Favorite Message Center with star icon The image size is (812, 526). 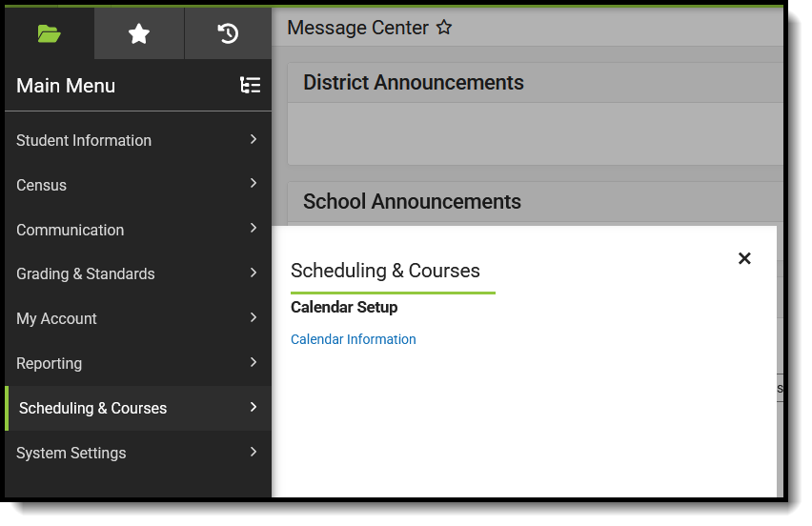tap(444, 28)
